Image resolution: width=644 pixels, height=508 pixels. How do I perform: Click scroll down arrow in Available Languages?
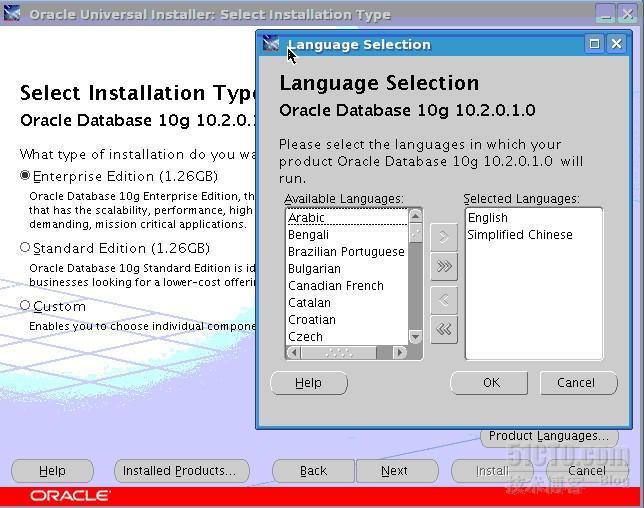(415, 337)
